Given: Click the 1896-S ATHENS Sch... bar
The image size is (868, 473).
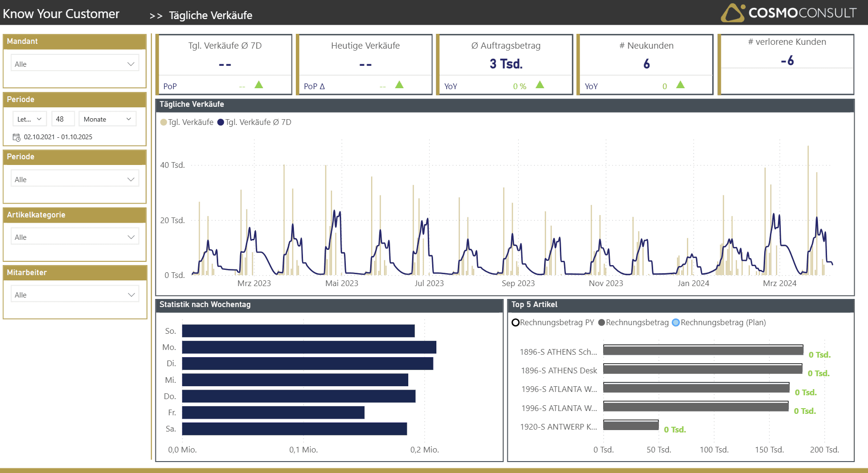Looking at the screenshot, I should click(x=703, y=350).
